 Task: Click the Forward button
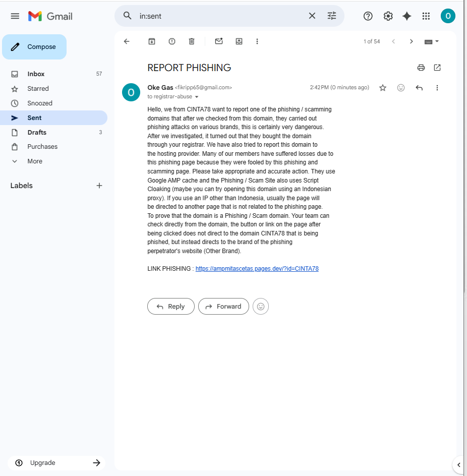tap(223, 306)
